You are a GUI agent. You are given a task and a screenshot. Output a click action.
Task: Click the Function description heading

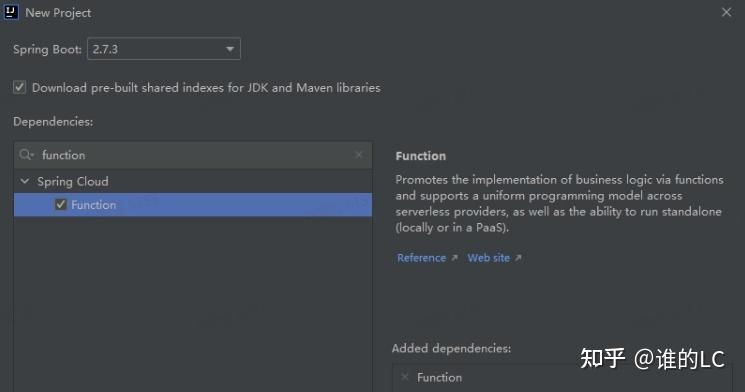(x=420, y=156)
